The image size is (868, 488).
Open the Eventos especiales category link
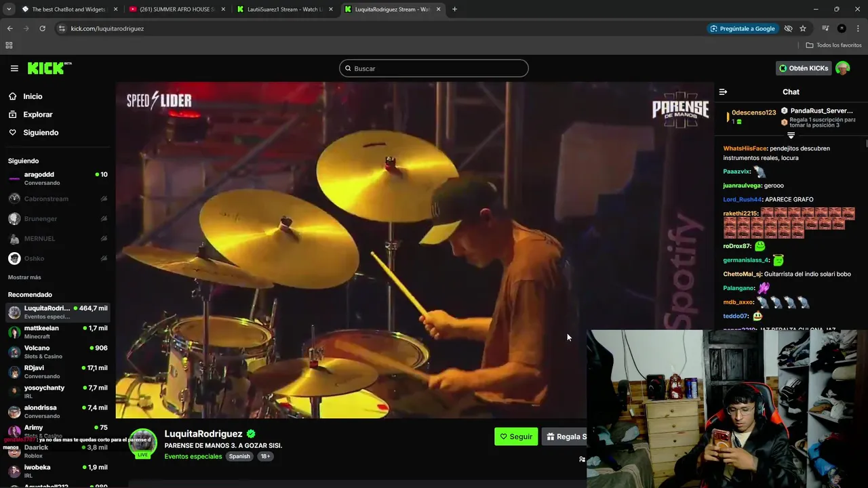(193, 456)
